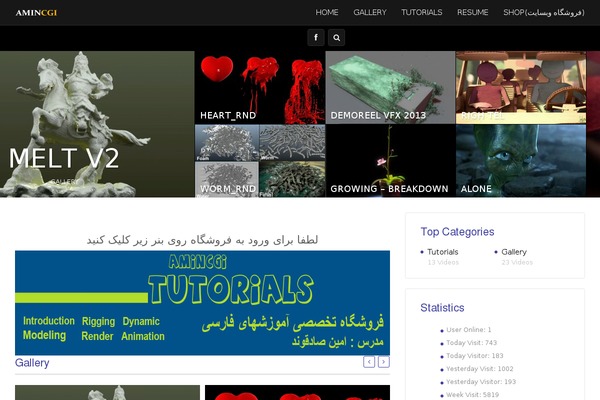Click the Gallery section heading
600x400 pixels.
click(x=32, y=362)
